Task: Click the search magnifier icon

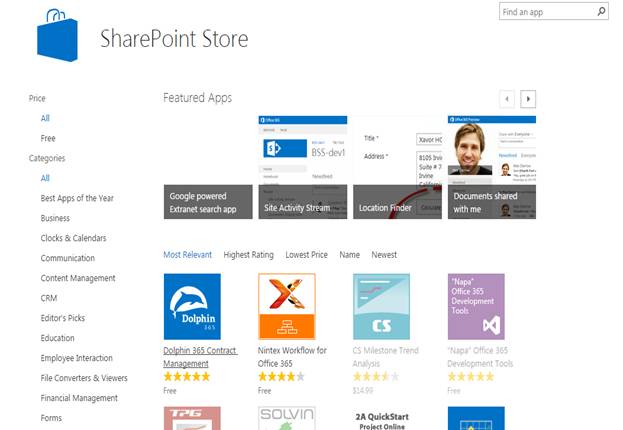Action: (602, 12)
